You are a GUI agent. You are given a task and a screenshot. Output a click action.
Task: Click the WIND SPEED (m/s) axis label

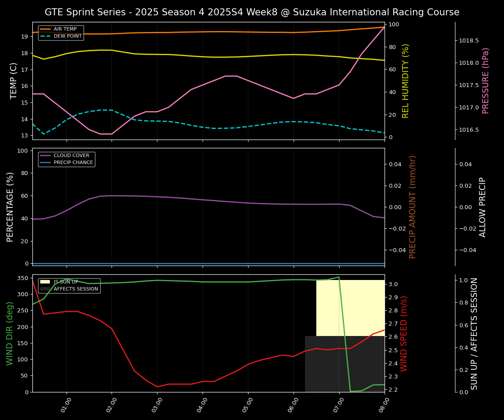click(x=404, y=333)
